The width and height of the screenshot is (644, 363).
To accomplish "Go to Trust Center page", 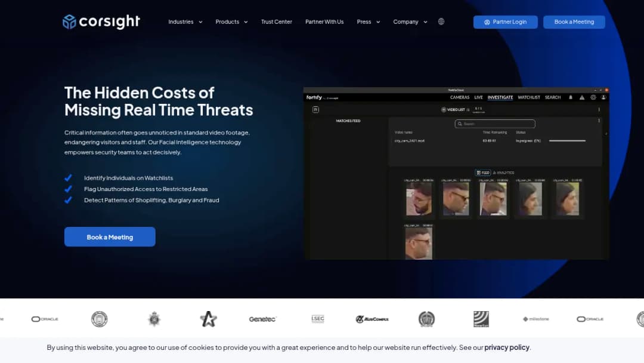I will pos(277,21).
